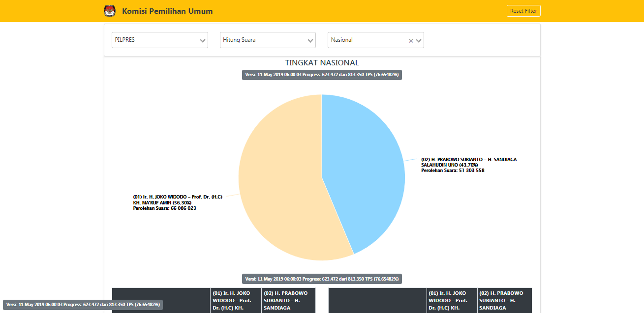Click the KPU garuda logo icon
Image resolution: width=644 pixels, height=313 pixels.
[110, 11]
